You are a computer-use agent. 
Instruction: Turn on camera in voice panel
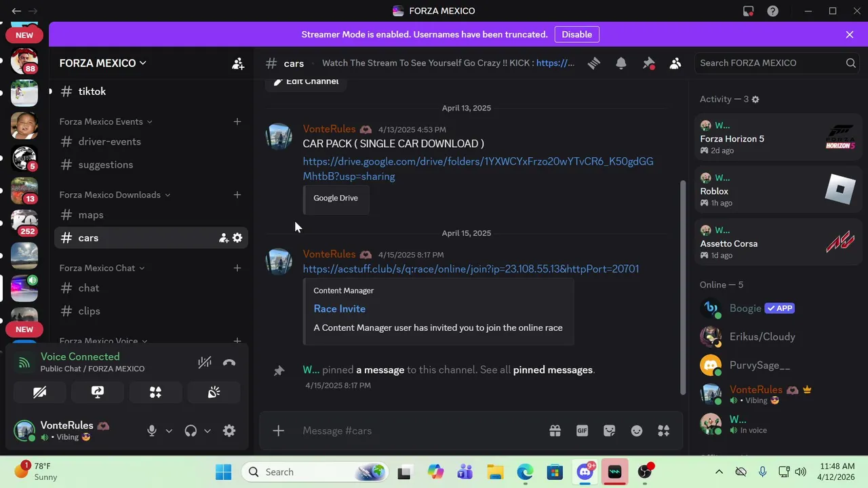[x=39, y=392]
